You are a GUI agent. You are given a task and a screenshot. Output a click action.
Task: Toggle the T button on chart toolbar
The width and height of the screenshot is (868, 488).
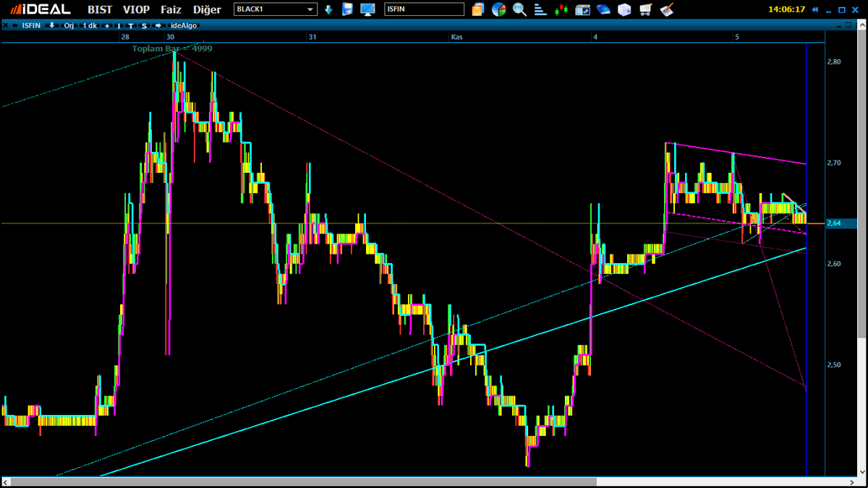[x=131, y=25]
